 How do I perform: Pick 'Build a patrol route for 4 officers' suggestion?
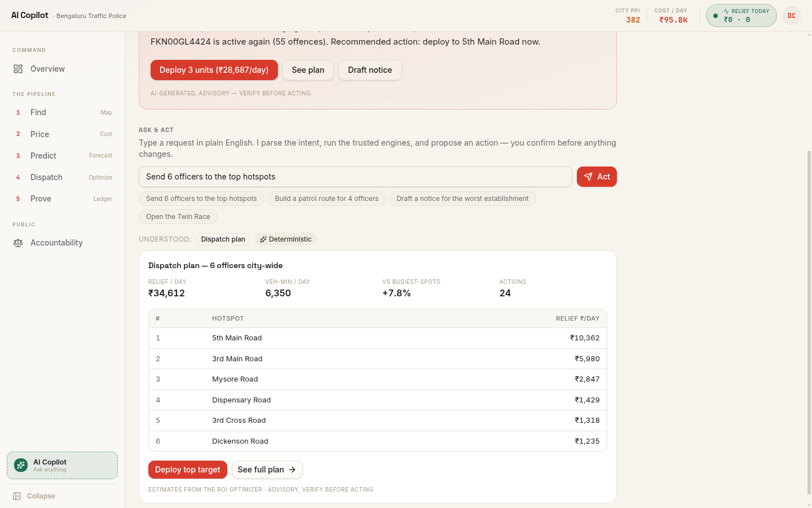(x=326, y=199)
